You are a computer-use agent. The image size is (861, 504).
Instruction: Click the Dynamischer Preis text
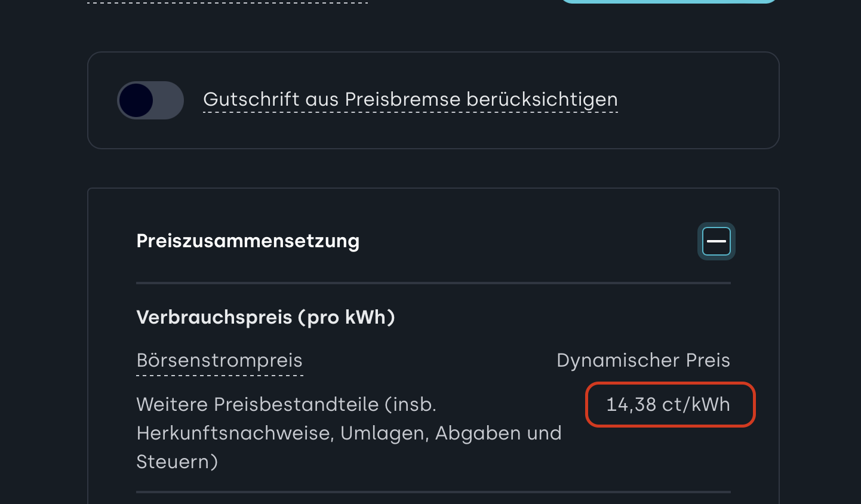(643, 361)
